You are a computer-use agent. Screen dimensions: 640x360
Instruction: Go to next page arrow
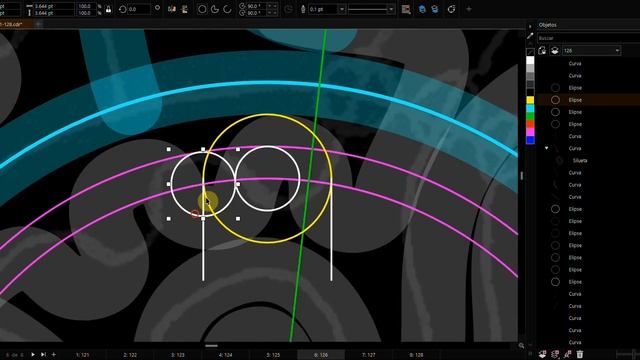click(33, 355)
